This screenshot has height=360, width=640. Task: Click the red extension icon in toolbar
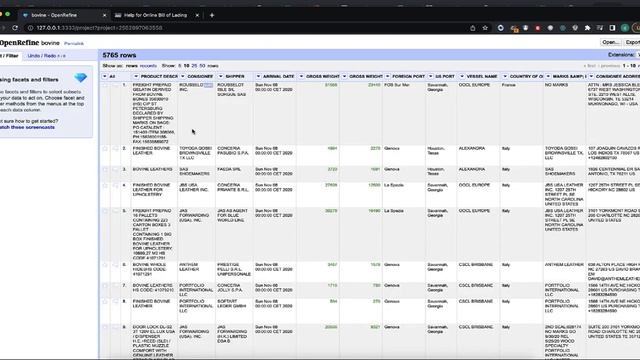[538, 28]
